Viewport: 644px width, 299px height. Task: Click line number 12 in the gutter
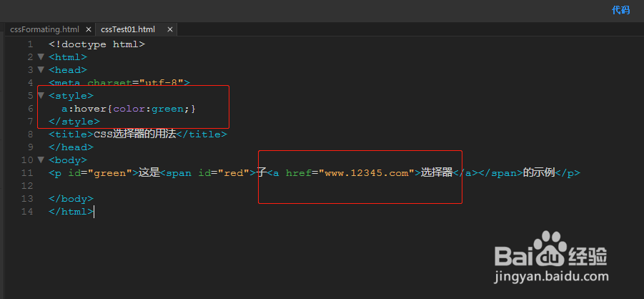[27, 185]
